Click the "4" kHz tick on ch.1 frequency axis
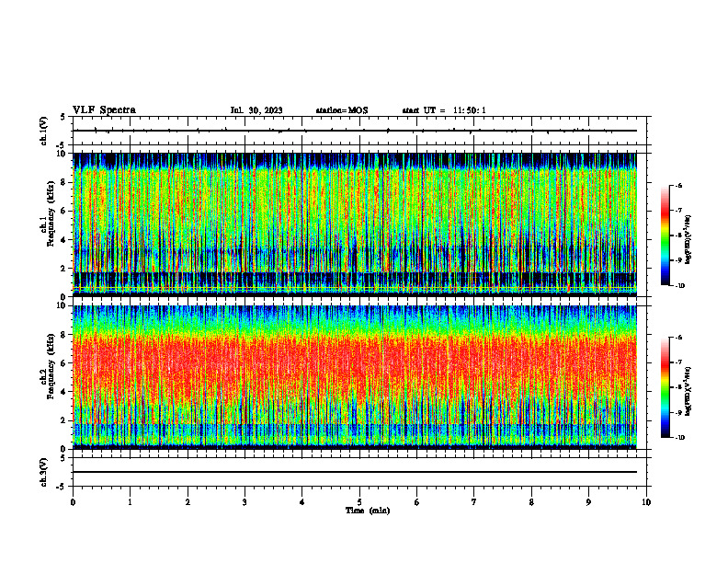This screenshot has height=563, width=728. point(64,240)
